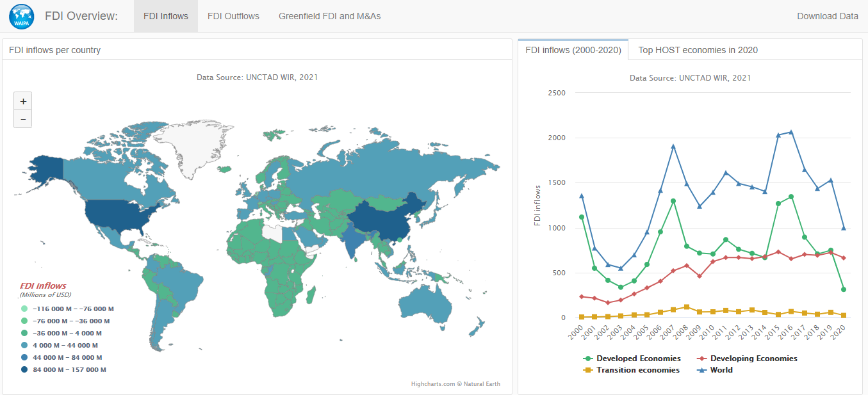Open the Greenfield FDI and M&As tab
The image size is (868, 395).
point(329,16)
